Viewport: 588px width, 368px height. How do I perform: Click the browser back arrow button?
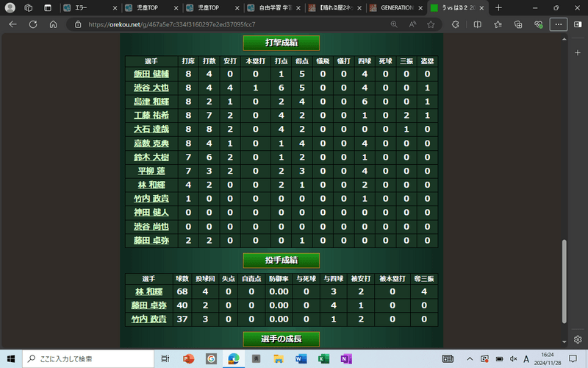tap(12, 24)
